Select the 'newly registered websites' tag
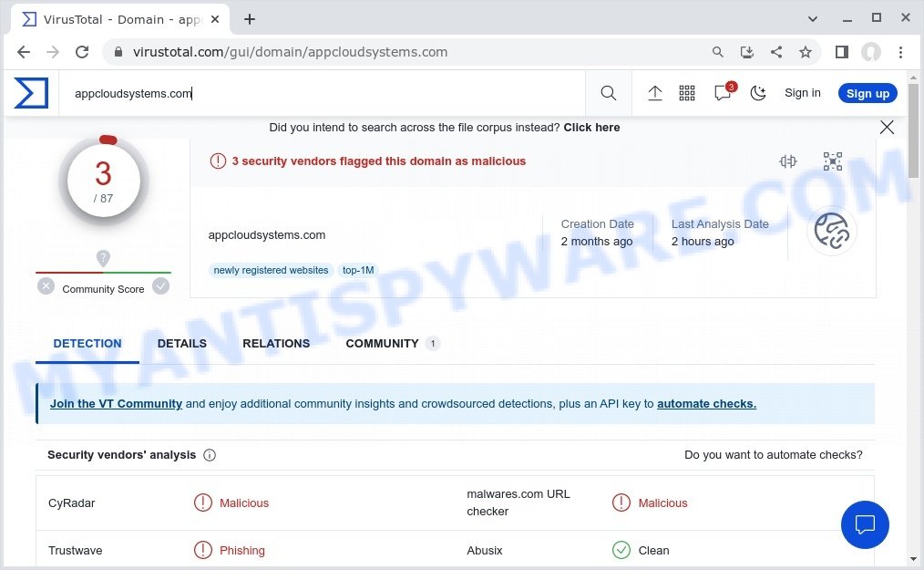The height and width of the screenshot is (570, 924). click(271, 270)
